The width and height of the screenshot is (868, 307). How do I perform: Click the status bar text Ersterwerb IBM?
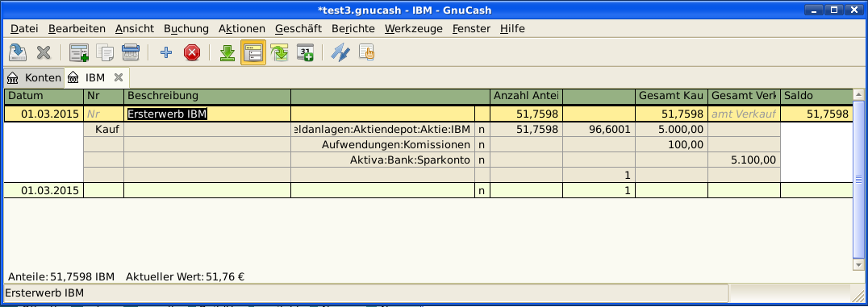point(44,292)
